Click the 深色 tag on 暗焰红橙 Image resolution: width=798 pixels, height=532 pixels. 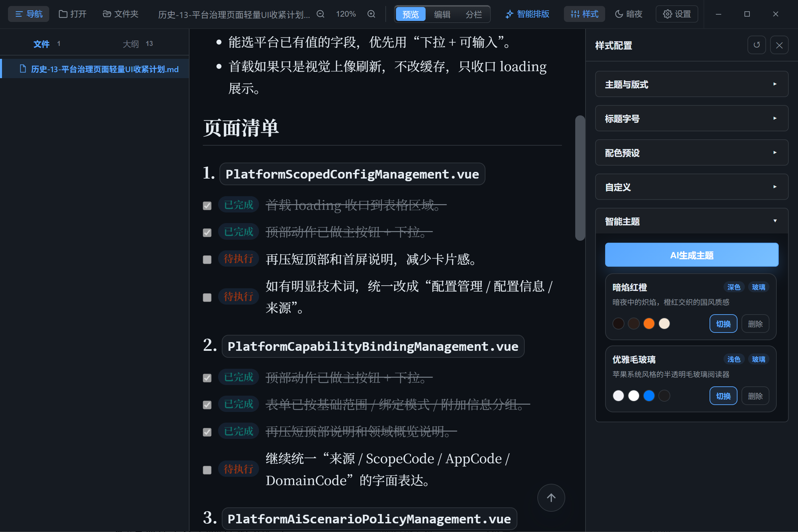(733, 287)
